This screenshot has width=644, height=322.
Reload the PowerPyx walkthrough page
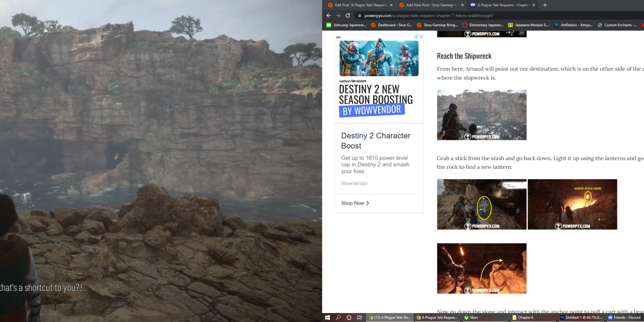coord(348,16)
